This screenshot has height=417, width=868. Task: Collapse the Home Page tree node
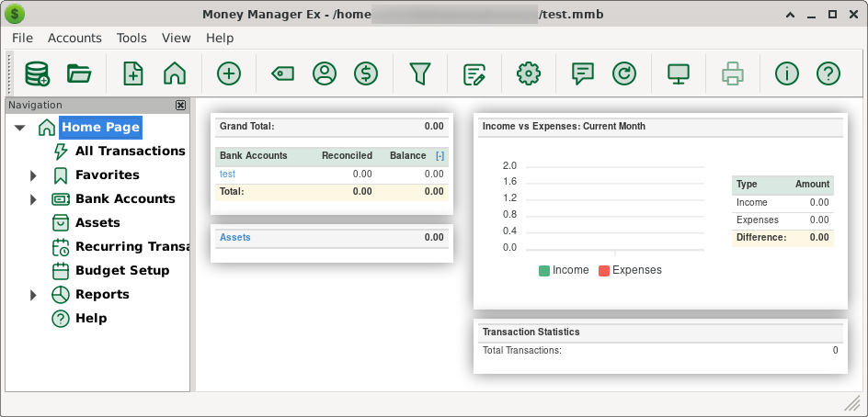click(x=20, y=127)
